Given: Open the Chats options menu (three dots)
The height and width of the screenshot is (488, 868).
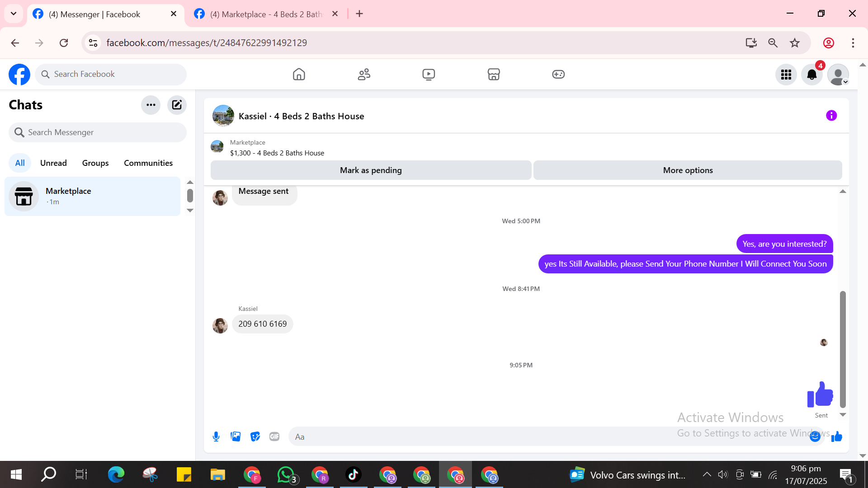Looking at the screenshot, I should click(151, 105).
